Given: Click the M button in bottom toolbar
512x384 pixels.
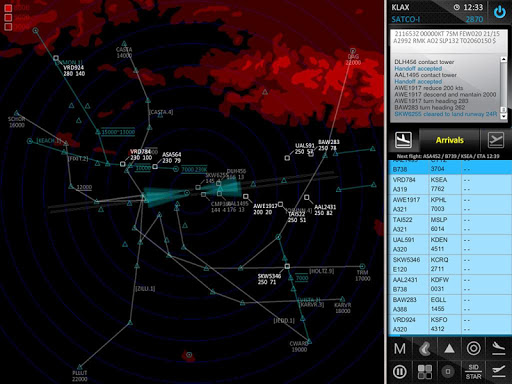Looking at the screenshot, I should tap(400, 349).
